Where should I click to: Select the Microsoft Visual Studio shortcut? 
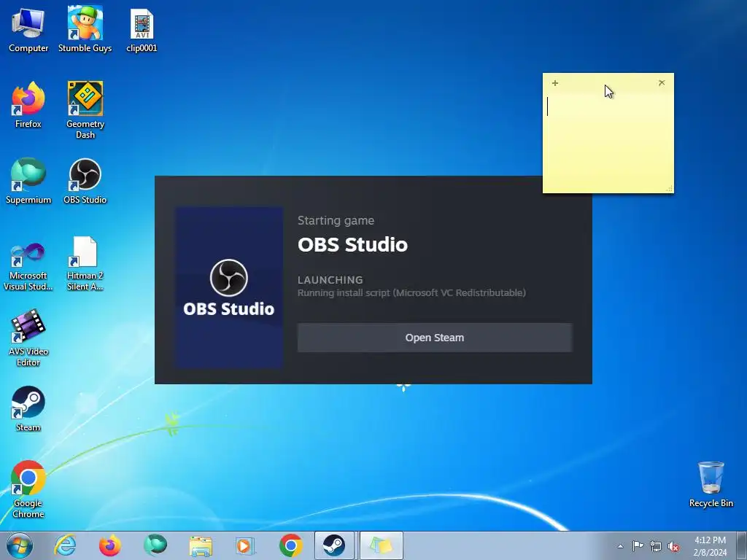point(28,265)
